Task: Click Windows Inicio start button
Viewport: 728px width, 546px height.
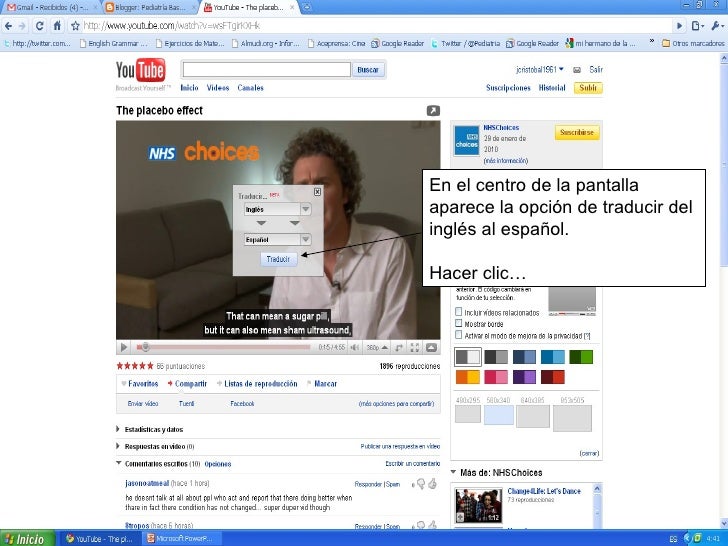Action: click(27, 539)
